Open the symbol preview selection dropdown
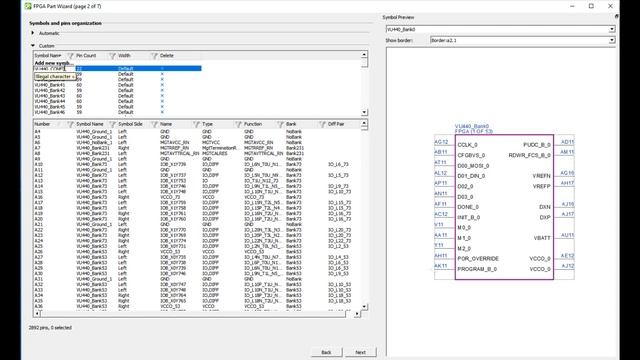 click(611, 29)
